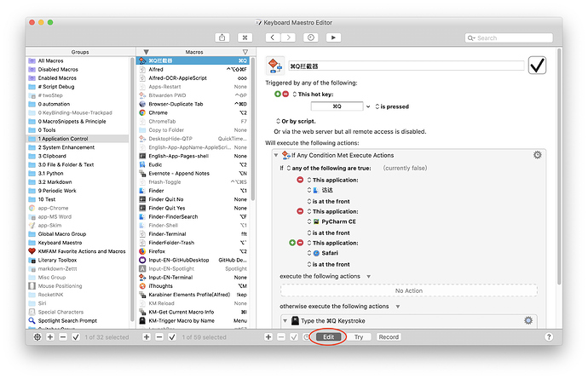Click the Command-key toolbar icon
This screenshot has width=588, height=379.
pyautogui.click(x=245, y=37)
